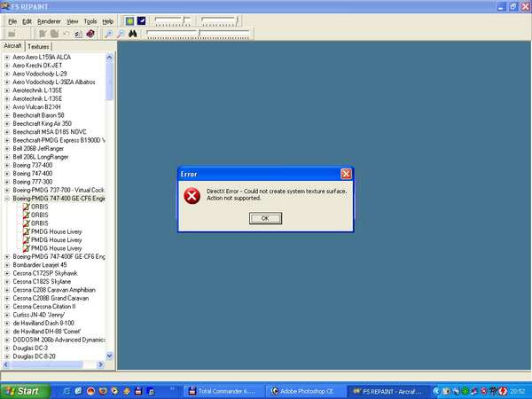The image size is (532, 399).
Task: Click the horizontal scroll-left arrow under list
Action: 6,364
